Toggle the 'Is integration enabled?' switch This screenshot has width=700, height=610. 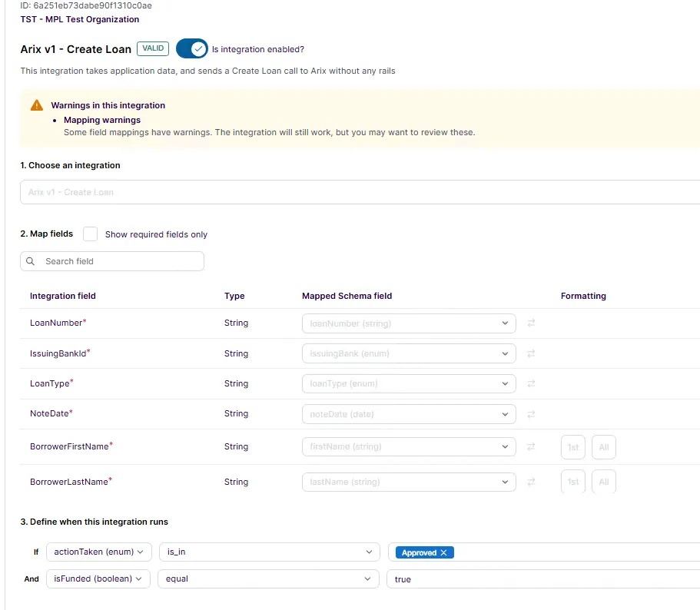pyautogui.click(x=192, y=48)
